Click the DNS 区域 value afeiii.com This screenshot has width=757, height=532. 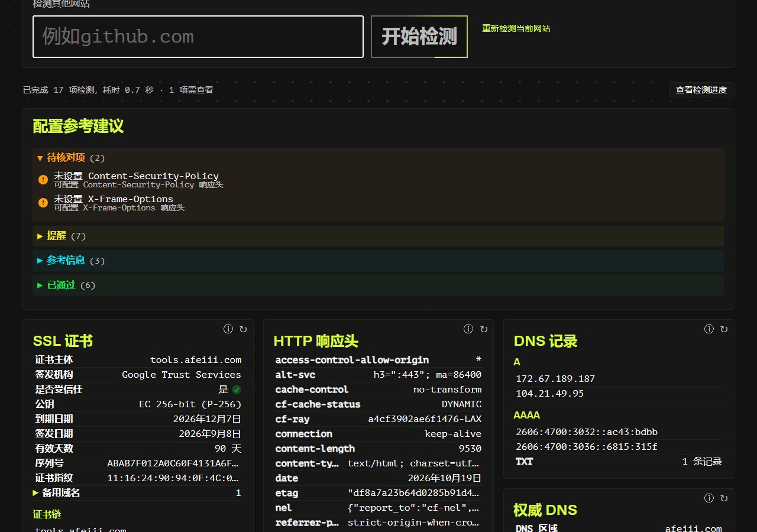pyautogui.click(x=693, y=528)
